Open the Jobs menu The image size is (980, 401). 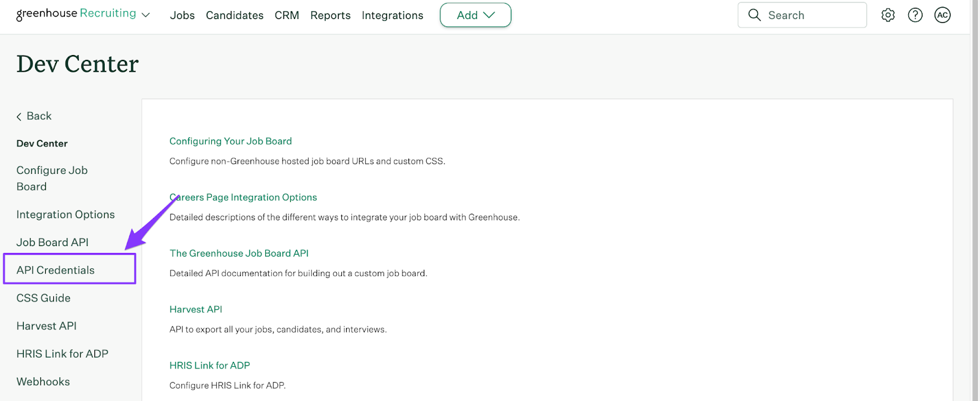(182, 15)
